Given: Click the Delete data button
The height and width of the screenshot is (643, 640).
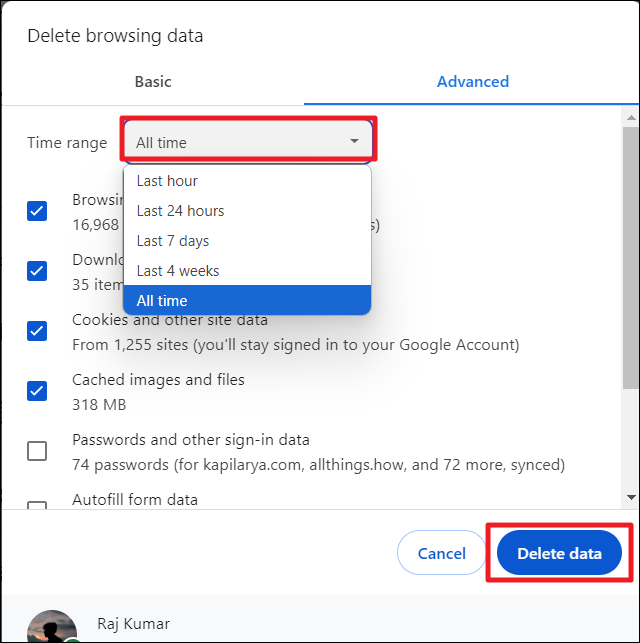Looking at the screenshot, I should (559, 553).
